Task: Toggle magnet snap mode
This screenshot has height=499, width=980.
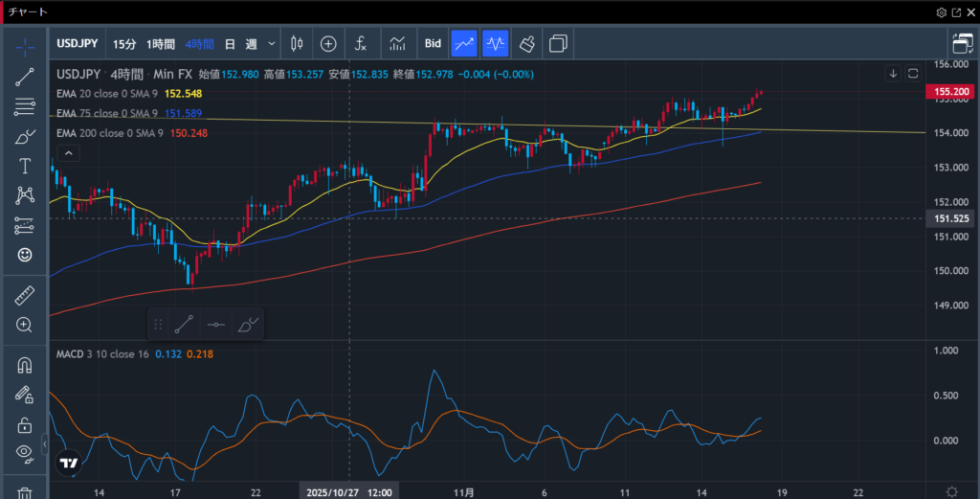Action: coord(25,365)
